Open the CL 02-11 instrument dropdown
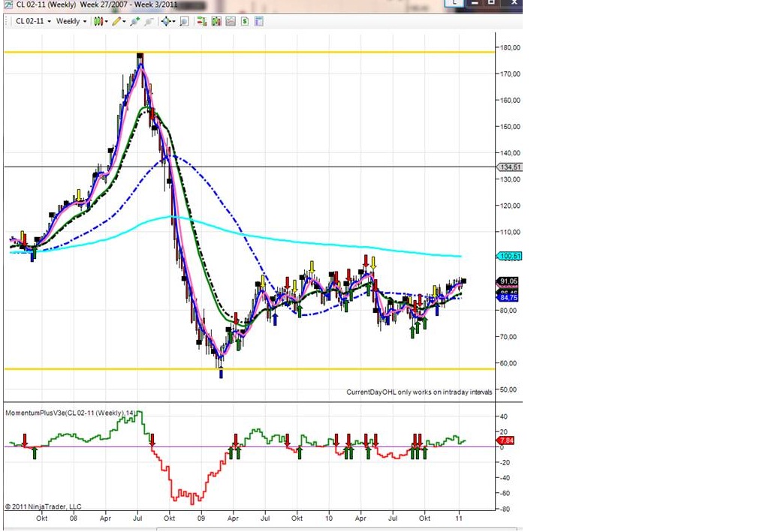Image resolution: width=757 pixels, height=532 pixels. [x=33, y=21]
